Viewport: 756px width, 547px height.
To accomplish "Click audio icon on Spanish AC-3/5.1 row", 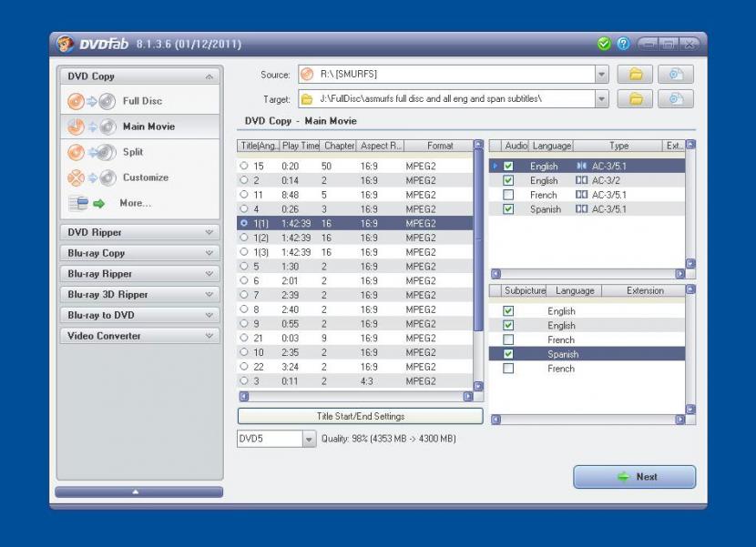I will coord(581,209).
